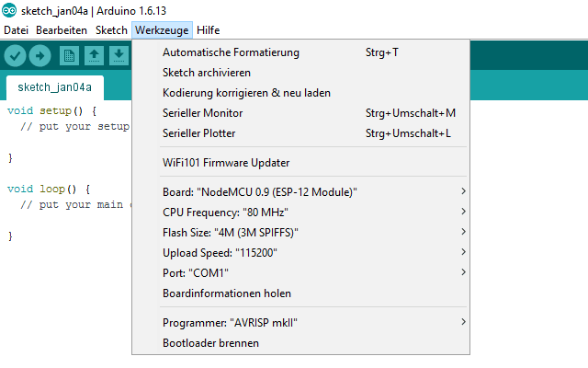Click the '// put your setup' comment line

click(74, 127)
